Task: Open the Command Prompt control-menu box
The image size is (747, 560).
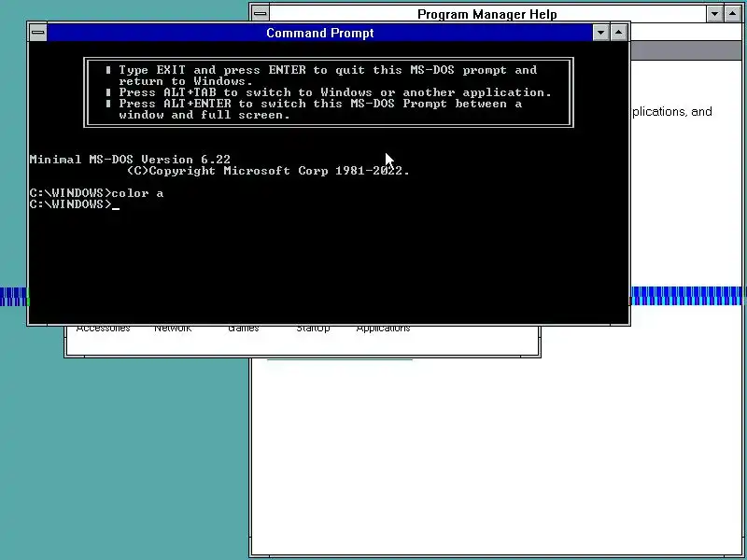Action: point(38,33)
